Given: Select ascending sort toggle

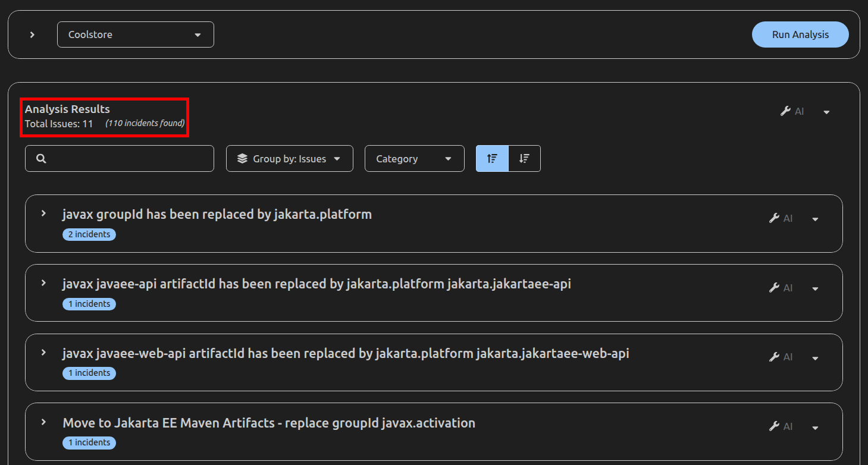Looking at the screenshot, I should coord(492,159).
